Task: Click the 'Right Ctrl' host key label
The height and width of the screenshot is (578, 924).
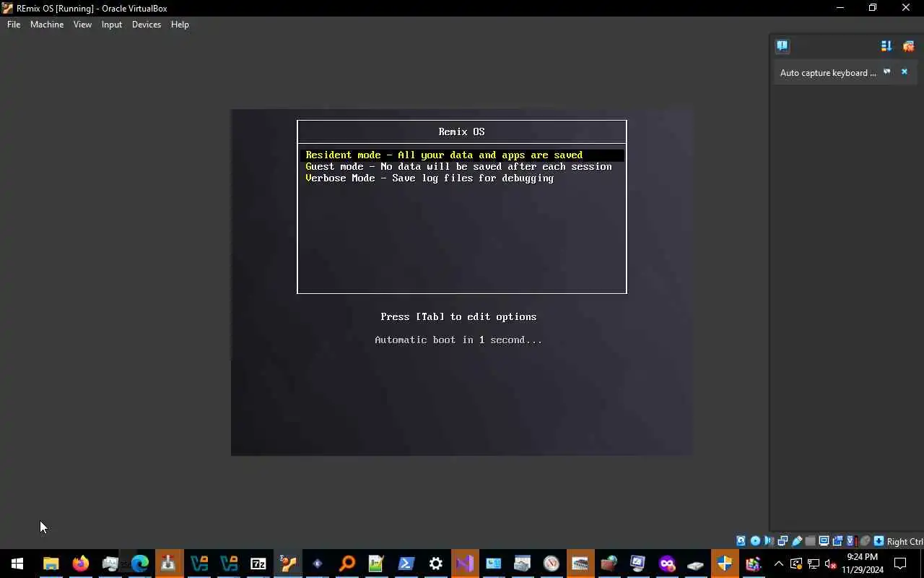Action: pyautogui.click(x=905, y=542)
